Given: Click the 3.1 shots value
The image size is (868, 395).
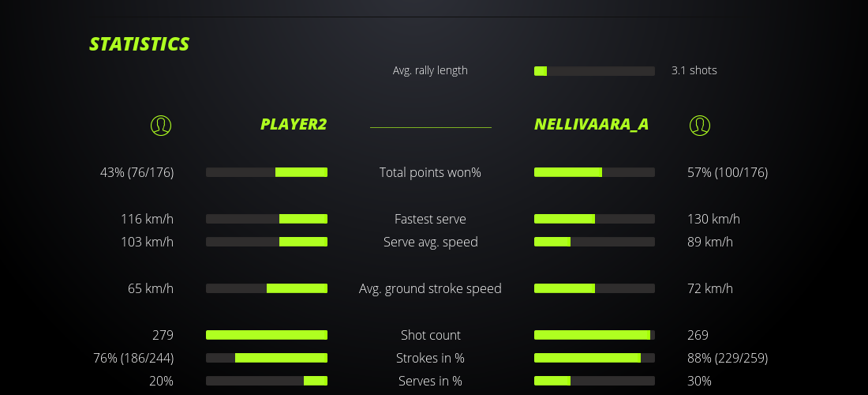Looking at the screenshot, I should [694, 70].
